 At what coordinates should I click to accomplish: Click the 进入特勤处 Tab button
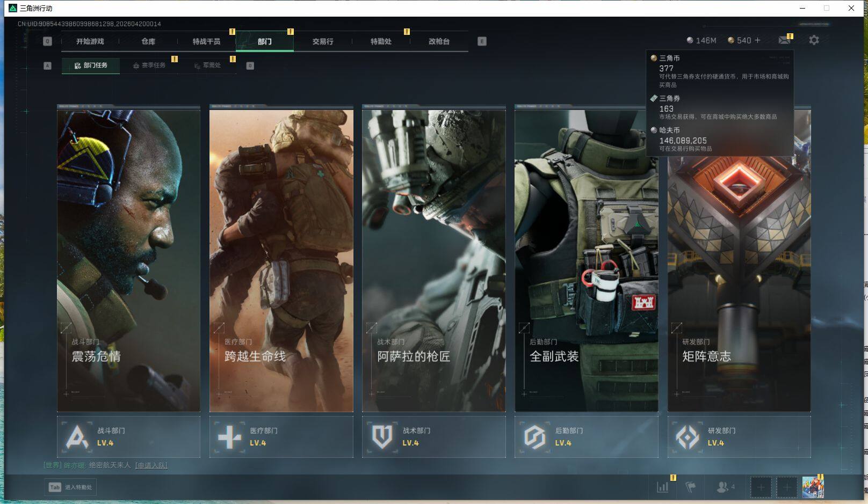coord(71,487)
